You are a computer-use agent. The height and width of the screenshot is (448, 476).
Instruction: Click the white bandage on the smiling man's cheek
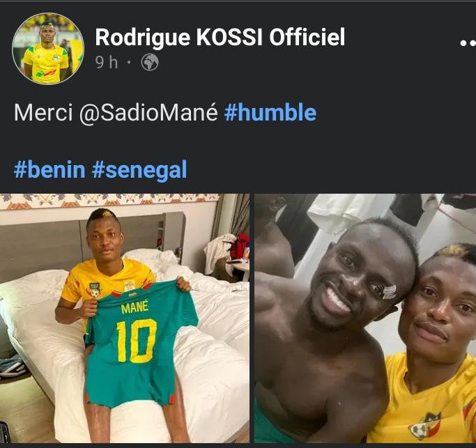click(x=389, y=291)
